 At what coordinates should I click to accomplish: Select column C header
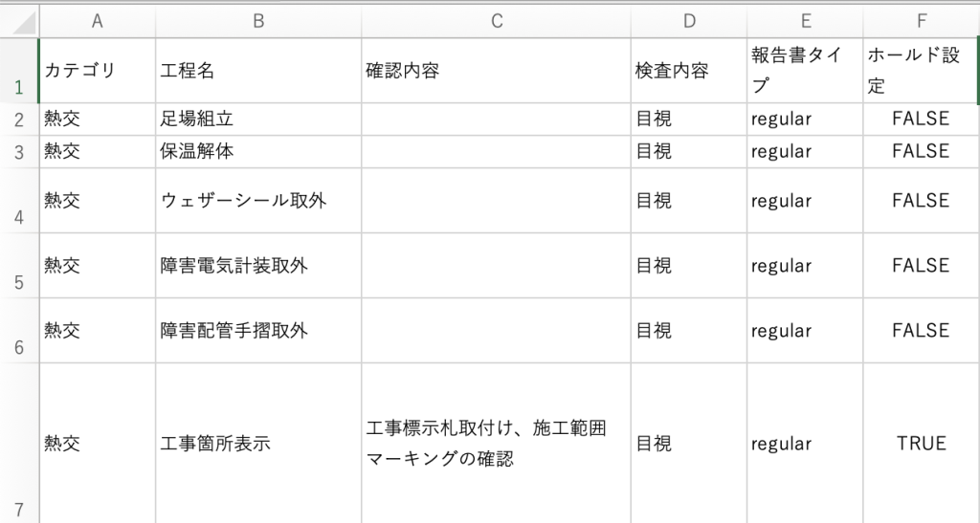(497, 21)
